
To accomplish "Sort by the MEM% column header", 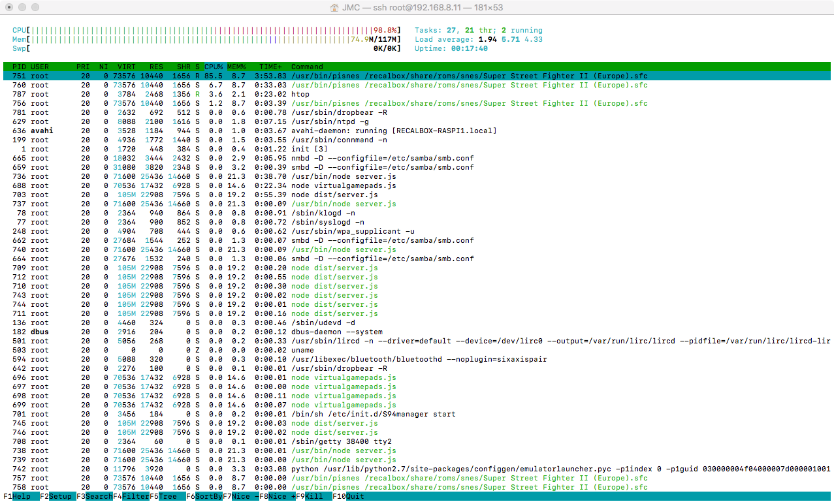I will pyautogui.click(x=236, y=67).
